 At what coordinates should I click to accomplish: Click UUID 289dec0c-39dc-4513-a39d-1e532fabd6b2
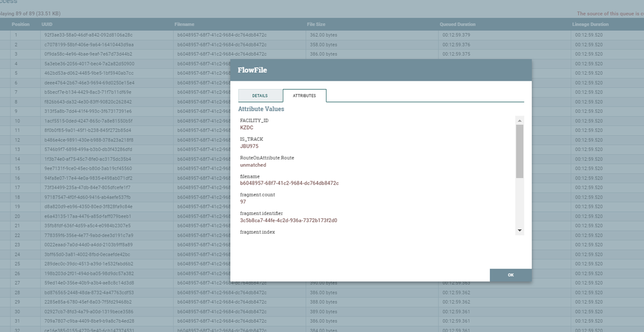89,264
